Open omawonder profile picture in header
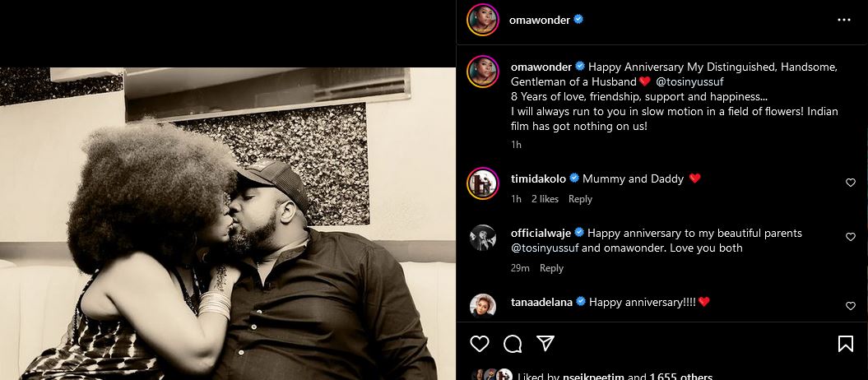The height and width of the screenshot is (380, 868). [x=482, y=20]
